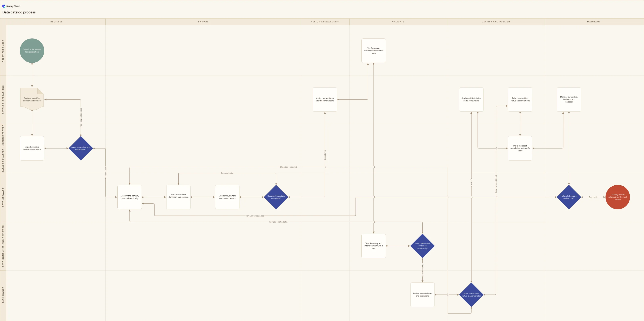Click the 'Current' edge label
The width and height of the screenshot is (644, 321).
point(593,197)
